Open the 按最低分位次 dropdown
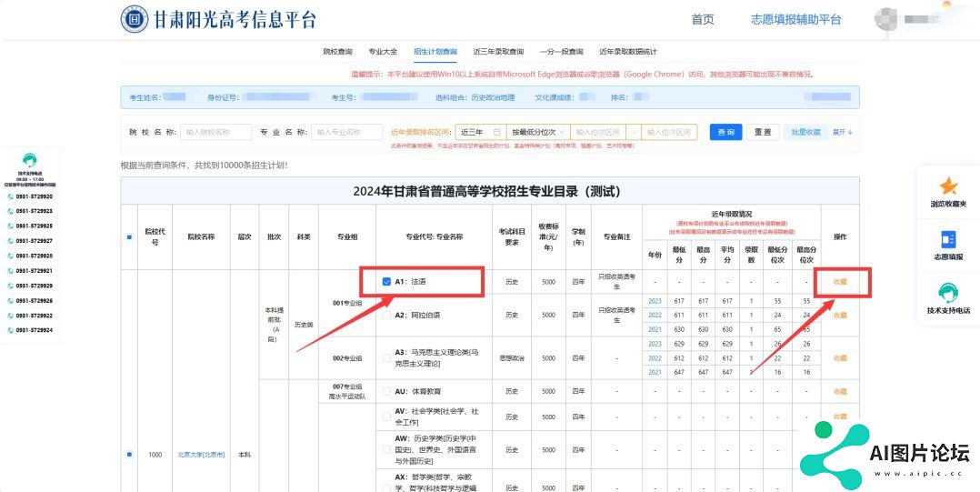The width and height of the screenshot is (980, 492). click(538, 132)
